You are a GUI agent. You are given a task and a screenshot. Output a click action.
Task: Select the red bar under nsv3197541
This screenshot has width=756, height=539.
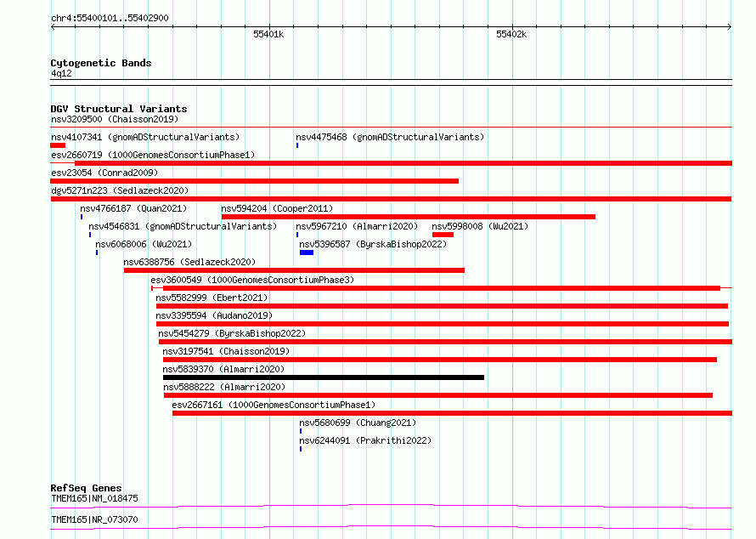coord(440,360)
